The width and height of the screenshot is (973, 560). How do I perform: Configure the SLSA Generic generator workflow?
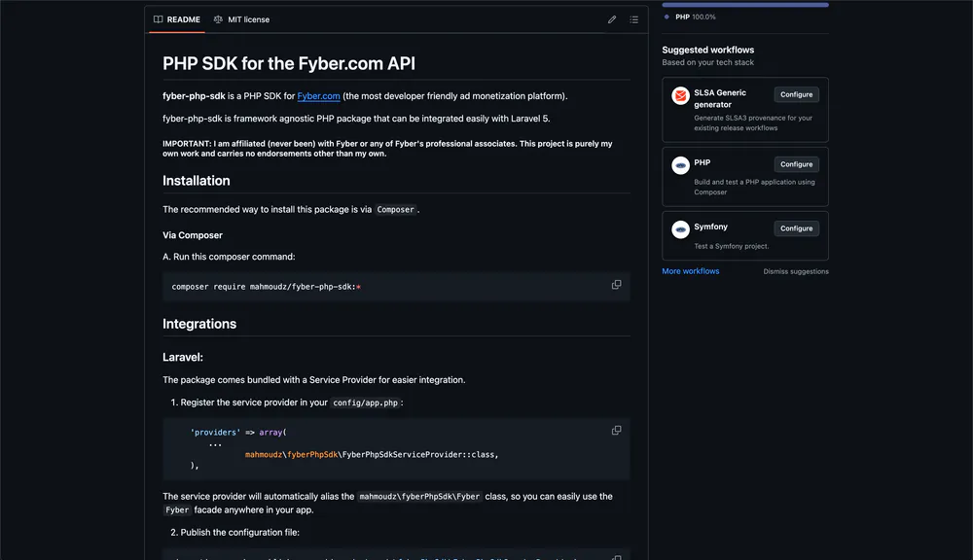click(796, 94)
